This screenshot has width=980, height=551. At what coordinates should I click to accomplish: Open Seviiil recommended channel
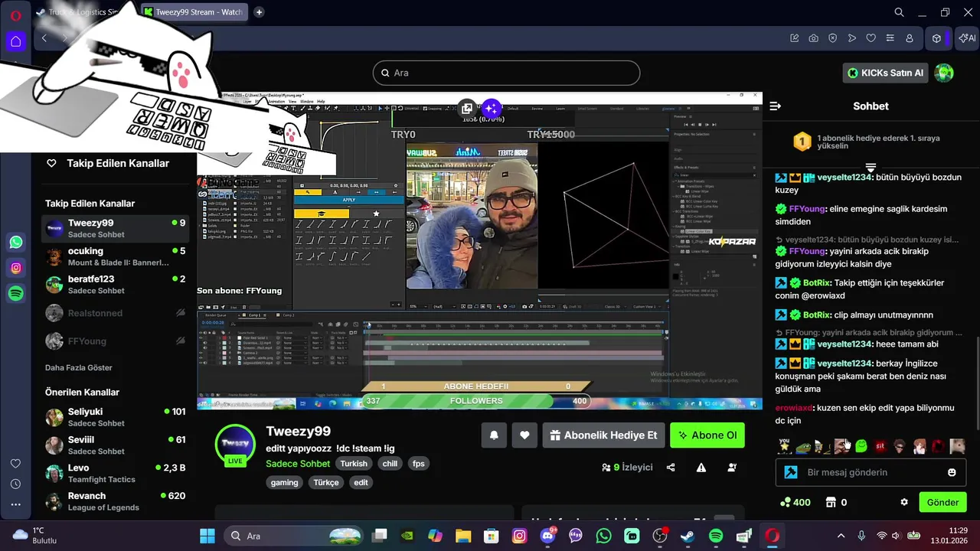116,445
